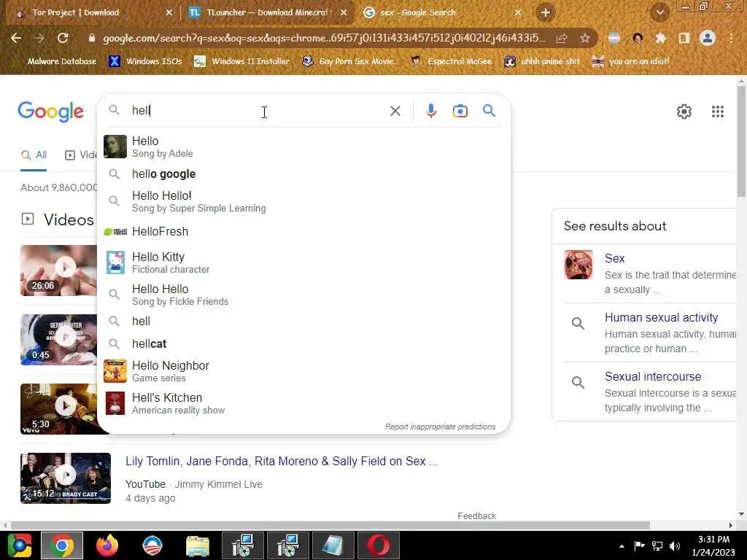This screenshot has width=747, height=560.
Task: Click the volume speaker tray icon
Action: 675,545
